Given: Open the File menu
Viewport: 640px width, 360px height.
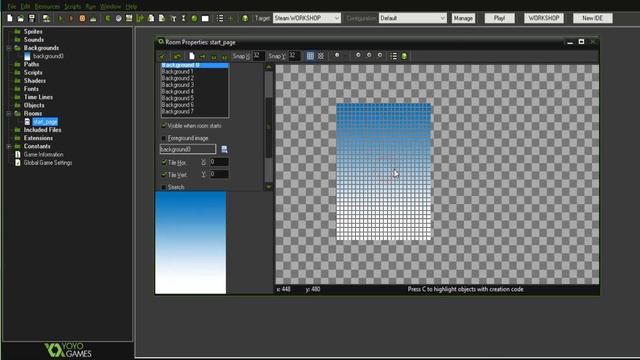Looking at the screenshot, I should click(11, 7).
